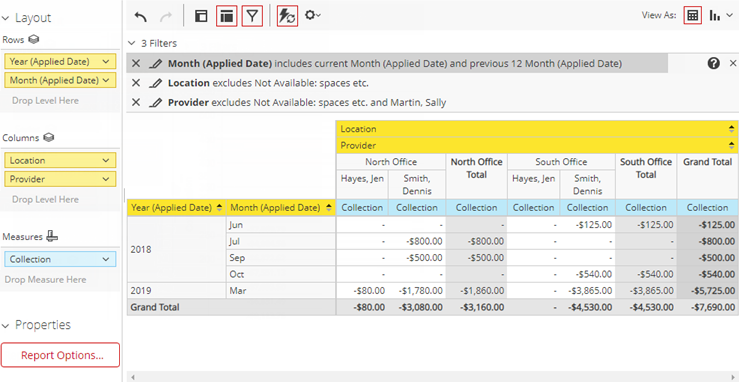
Task: Collapse the 3 Filters section
Action: coord(131,43)
